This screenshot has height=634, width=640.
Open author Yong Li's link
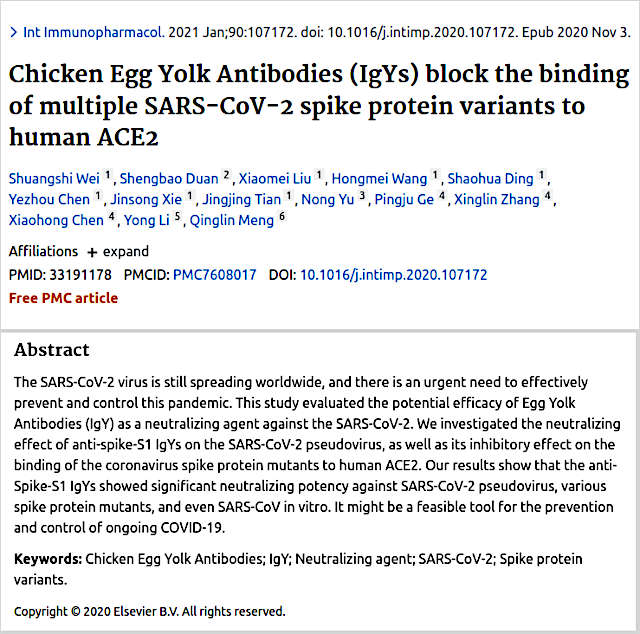coord(147,220)
